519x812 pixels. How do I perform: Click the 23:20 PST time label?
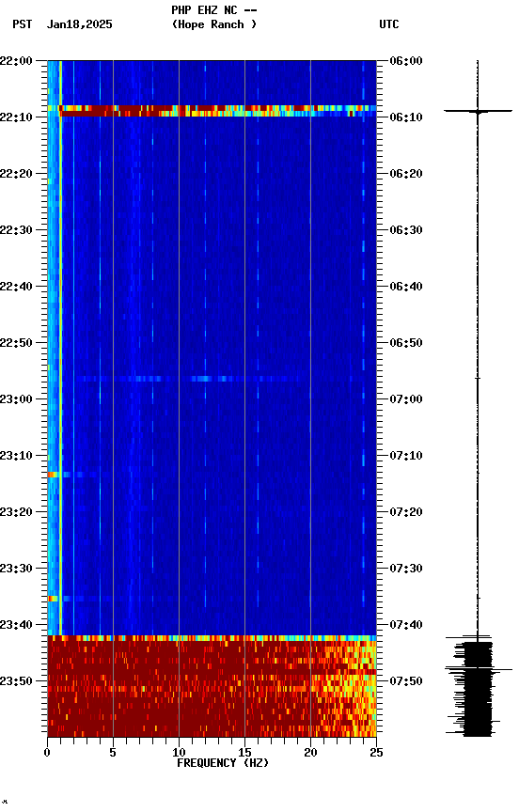point(16,512)
